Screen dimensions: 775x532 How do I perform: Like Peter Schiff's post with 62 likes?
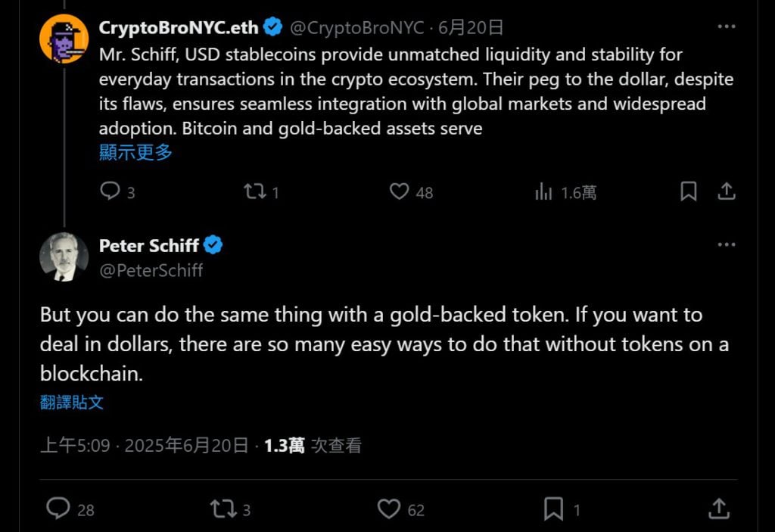coord(389,509)
